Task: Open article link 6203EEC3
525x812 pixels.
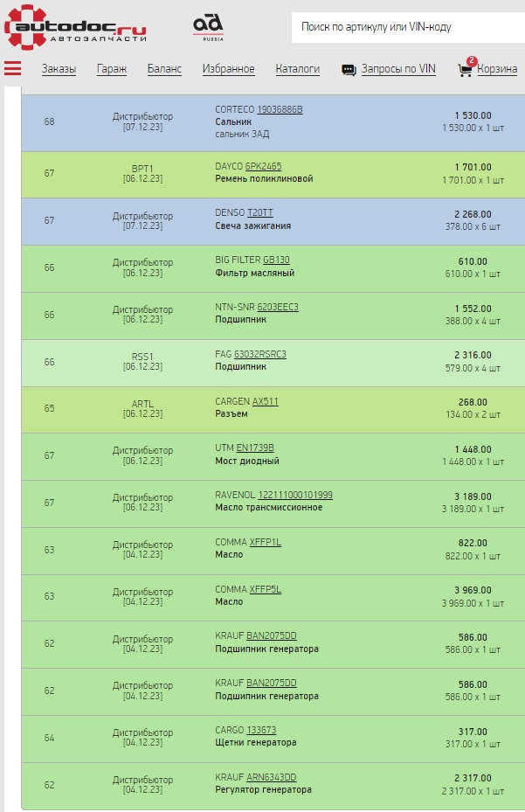Action: click(278, 307)
